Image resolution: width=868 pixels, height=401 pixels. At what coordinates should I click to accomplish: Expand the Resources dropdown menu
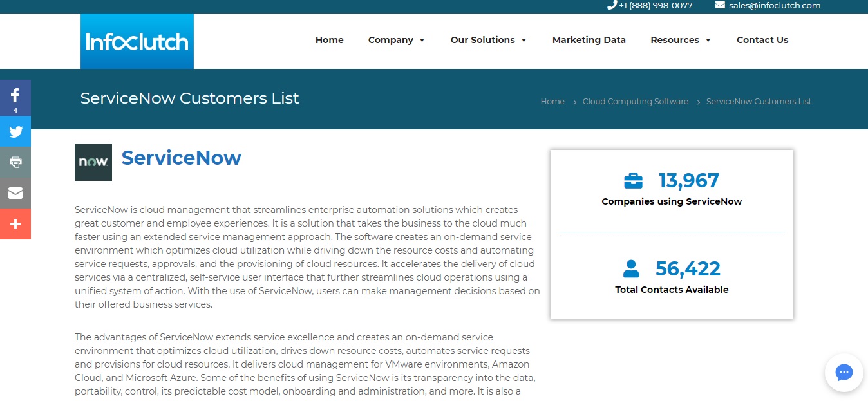[680, 40]
